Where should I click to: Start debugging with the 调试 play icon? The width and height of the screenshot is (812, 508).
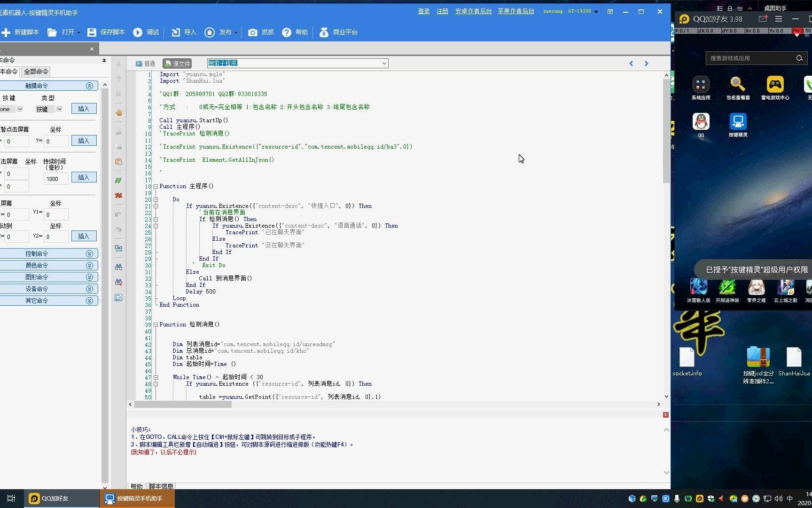pos(138,32)
